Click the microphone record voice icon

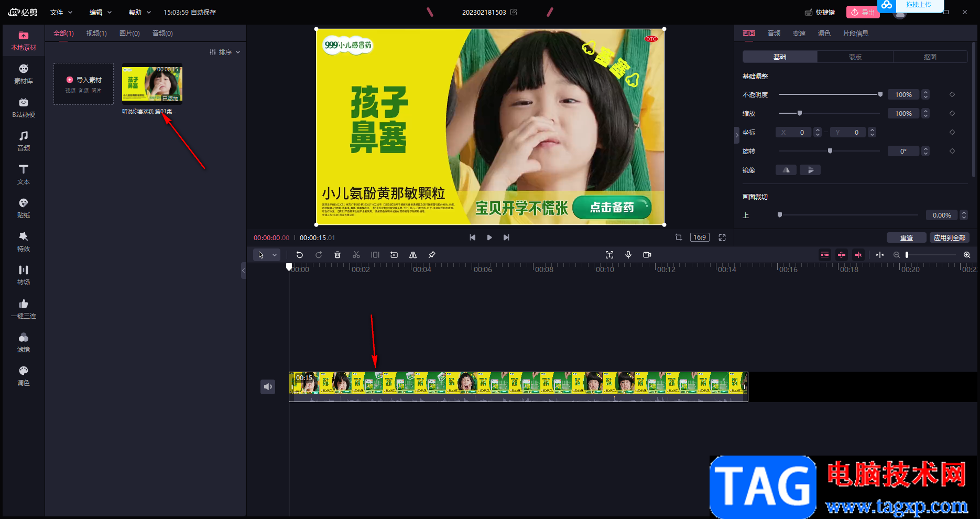pyautogui.click(x=628, y=255)
